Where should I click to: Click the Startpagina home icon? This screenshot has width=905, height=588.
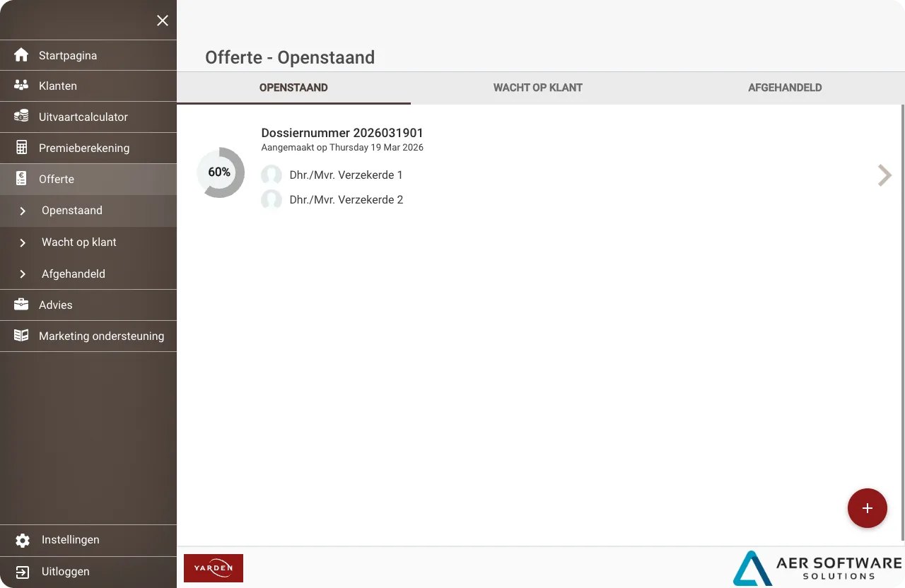point(21,55)
